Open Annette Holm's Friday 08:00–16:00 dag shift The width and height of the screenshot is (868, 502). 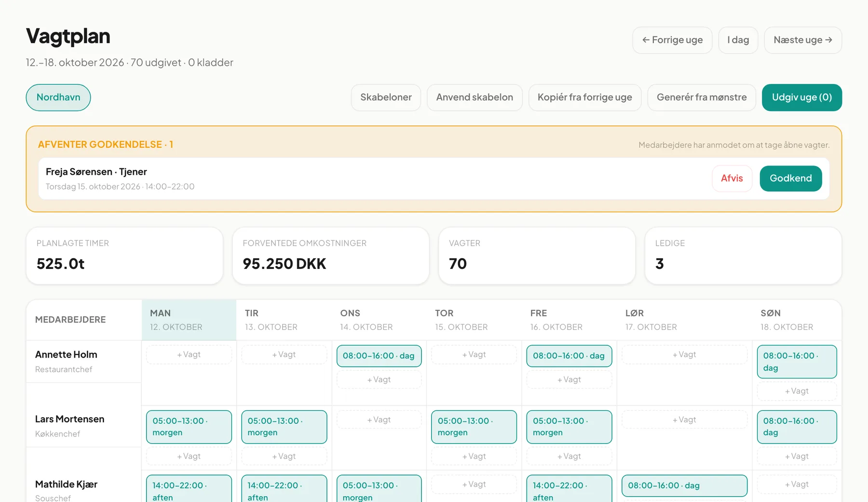click(569, 356)
